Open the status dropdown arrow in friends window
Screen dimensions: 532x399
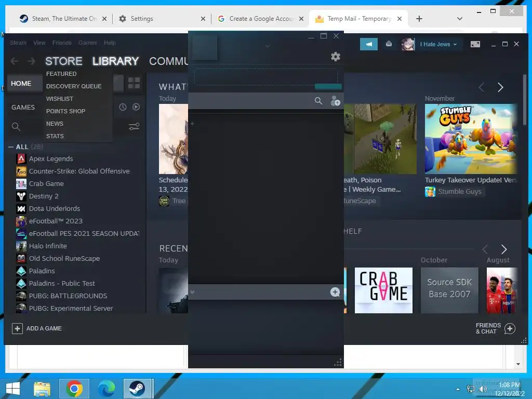pos(268,46)
